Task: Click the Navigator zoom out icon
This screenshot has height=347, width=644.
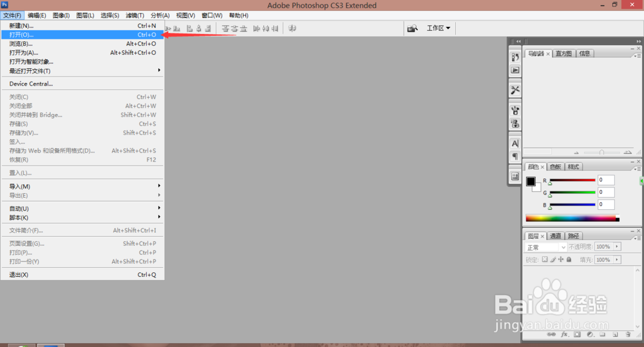Action: (x=576, y=153)
